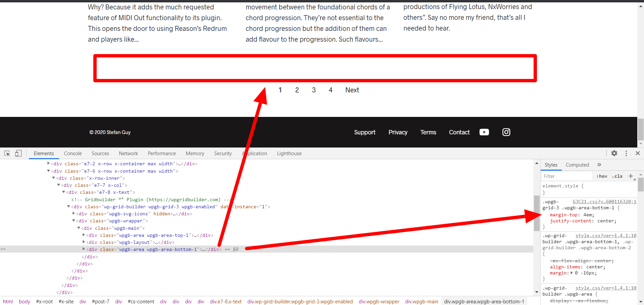Open DevTools settings gear

pos(614,153)
